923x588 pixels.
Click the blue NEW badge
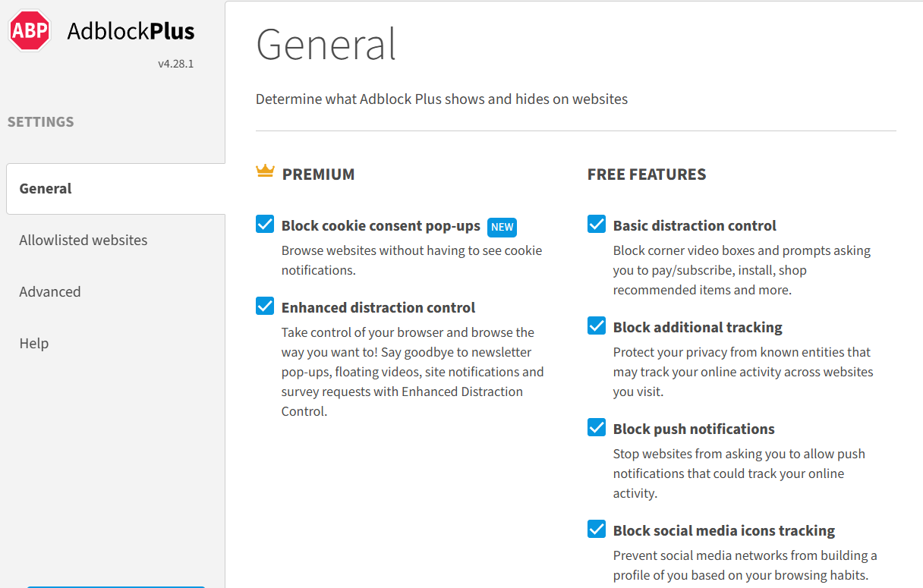coord(502,227)
